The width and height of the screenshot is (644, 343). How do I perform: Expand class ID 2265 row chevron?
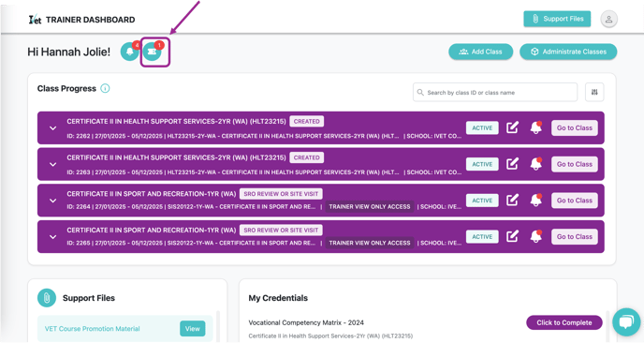[x=53, y=237]
